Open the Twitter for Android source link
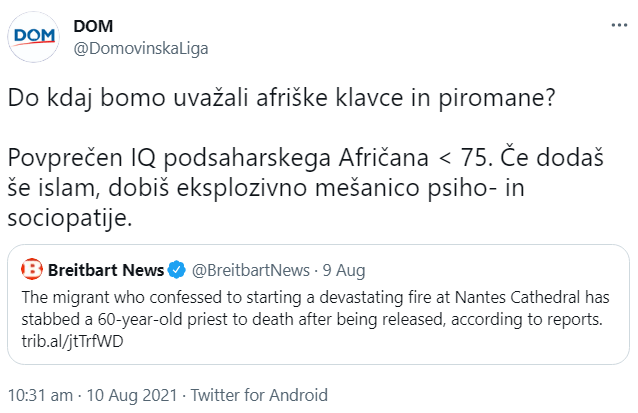 (x=259, y=395)
